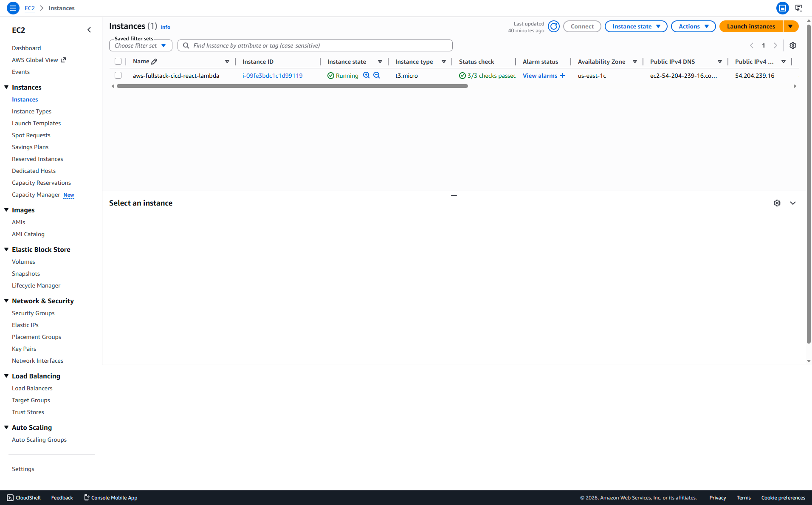Open Instance Types in sidebar
812x505 pixels.
click(x=31, y=111)
